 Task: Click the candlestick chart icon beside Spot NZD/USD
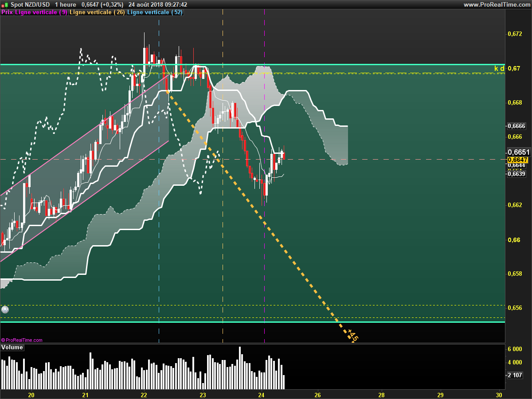coord(4,4)
